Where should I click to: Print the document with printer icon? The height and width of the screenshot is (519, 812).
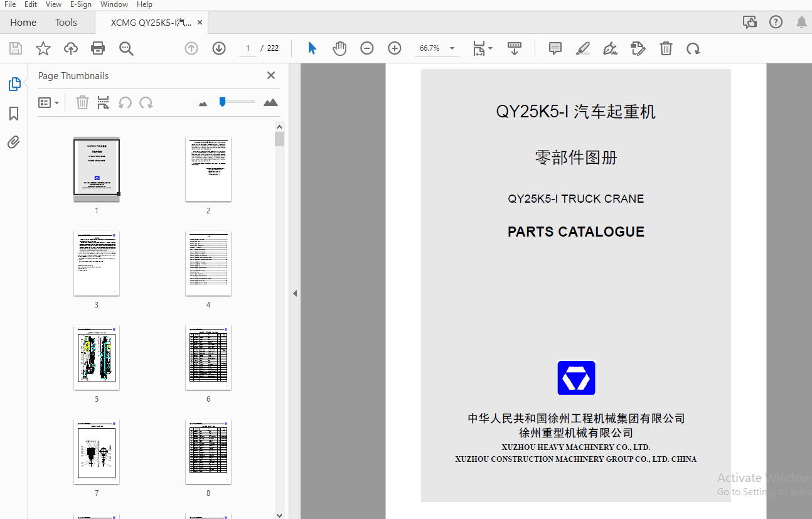(x=98, y=48)
